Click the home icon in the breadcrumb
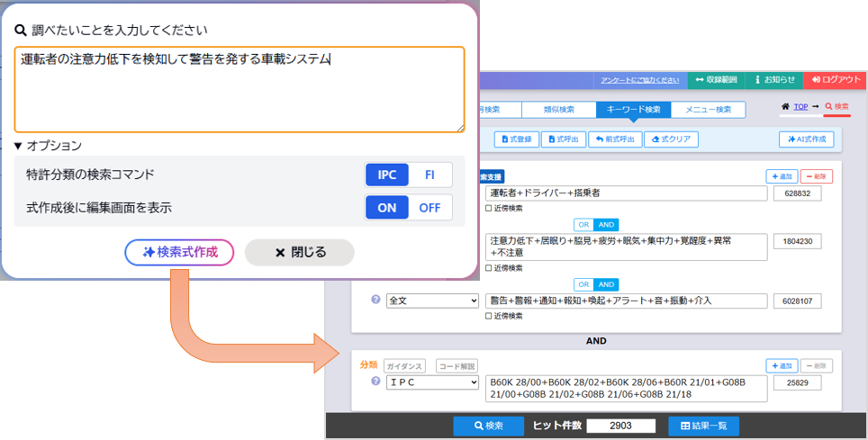Image resolution: width=868 pixels, height=440 pixels. [785, 106]
